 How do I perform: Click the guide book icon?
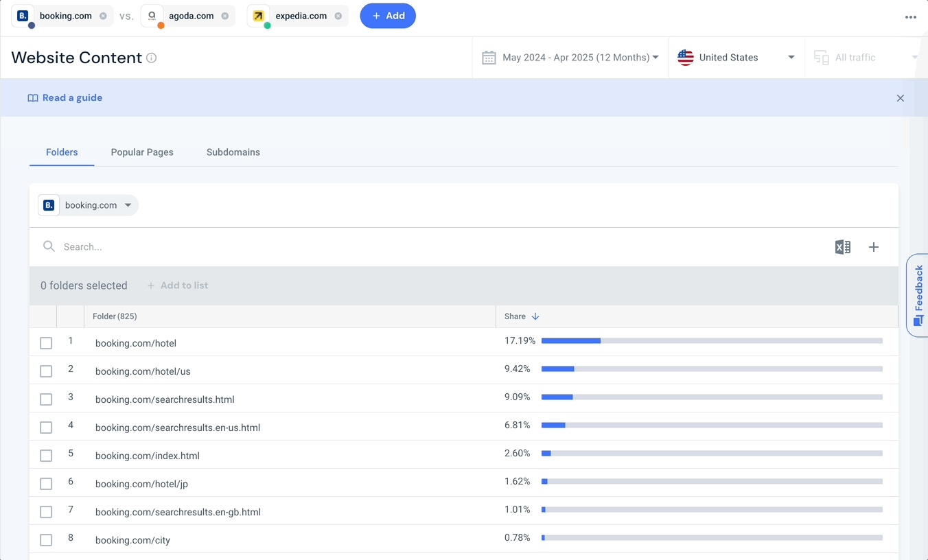tap(32, 98)
